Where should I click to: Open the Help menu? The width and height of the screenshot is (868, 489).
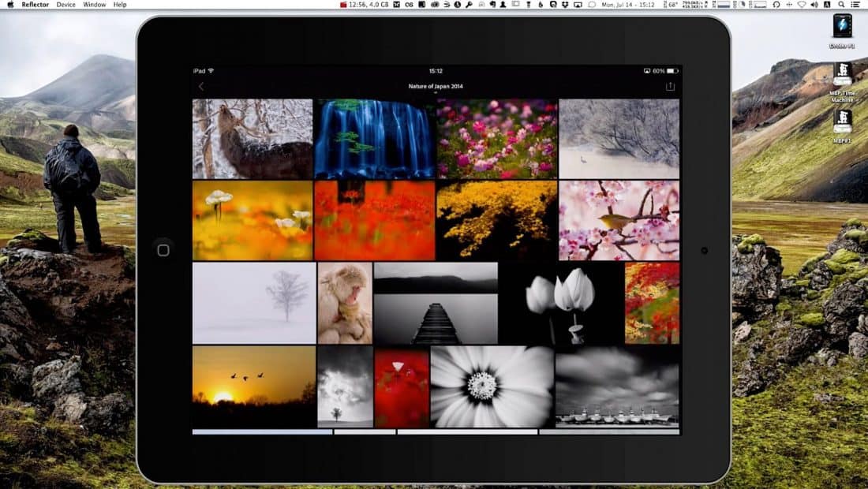click(120, 5)
